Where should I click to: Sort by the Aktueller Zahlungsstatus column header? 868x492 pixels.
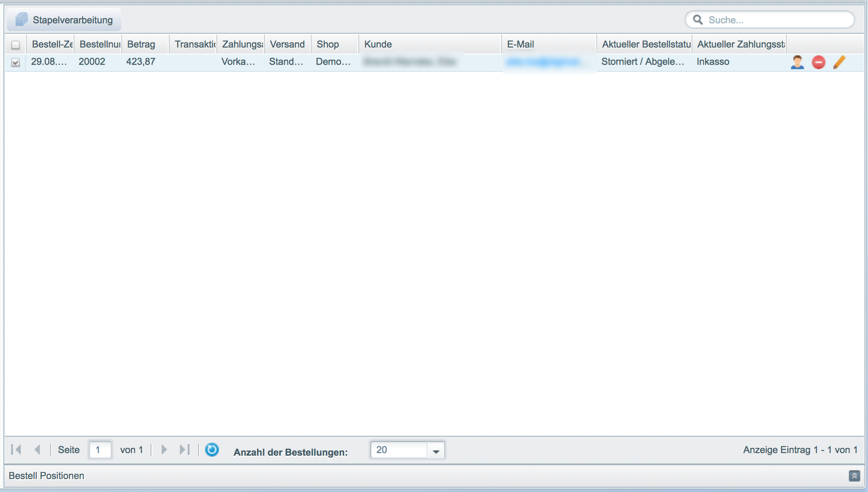tap(739, 44)
